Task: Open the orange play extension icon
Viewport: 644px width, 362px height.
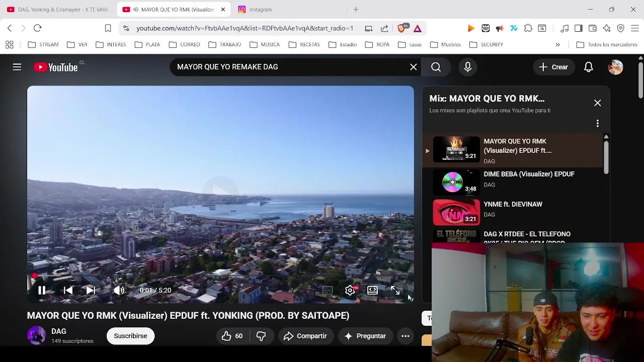Action: tap(471, 28)
